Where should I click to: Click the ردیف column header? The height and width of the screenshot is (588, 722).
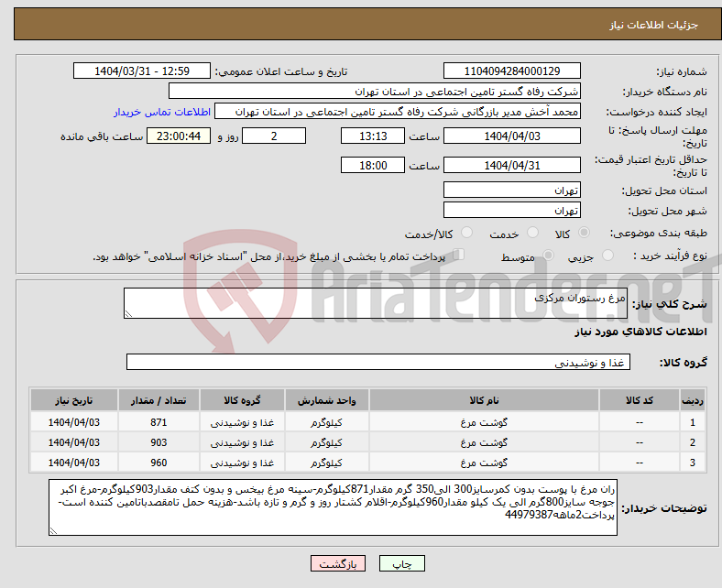coord(692,400)
